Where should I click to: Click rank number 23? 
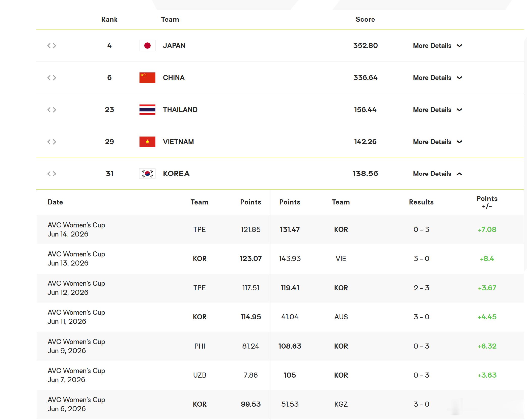click(x=109, y=110)
